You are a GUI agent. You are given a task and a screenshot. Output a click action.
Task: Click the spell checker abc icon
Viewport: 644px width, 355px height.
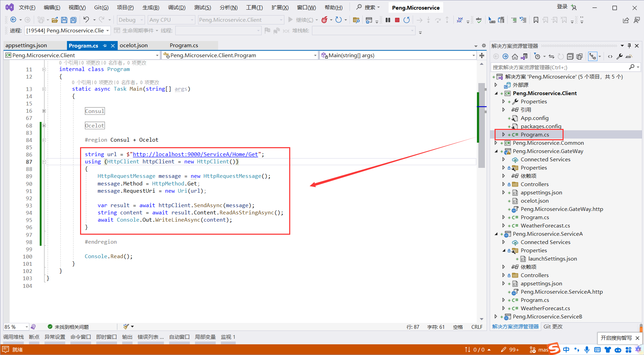pyautogui.click(x=479, y=20)
